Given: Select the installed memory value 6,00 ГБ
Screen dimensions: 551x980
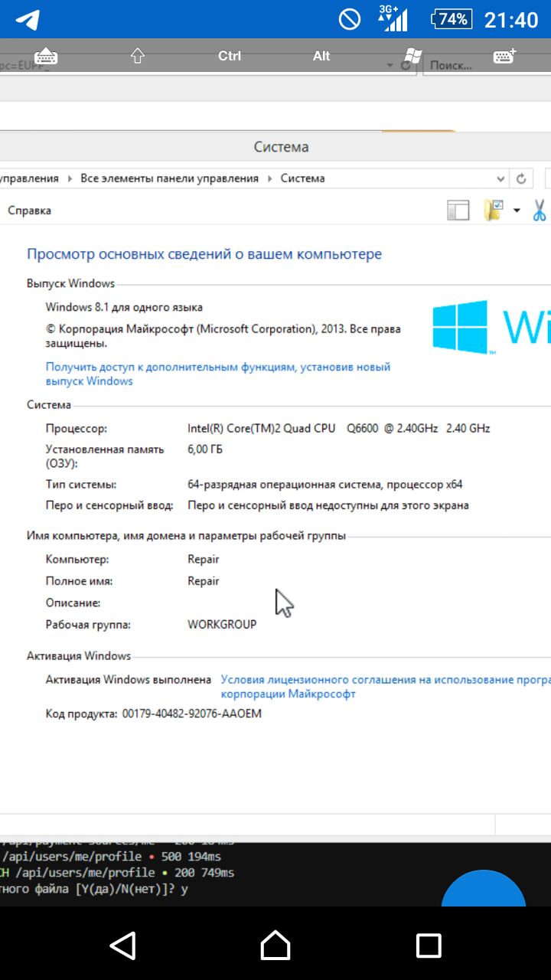Looking at the screenshot, I should pos(205,449).
